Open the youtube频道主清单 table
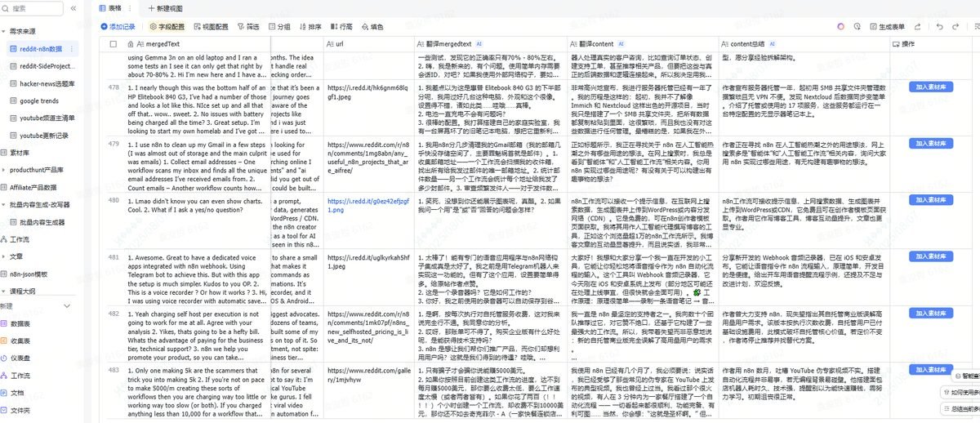This screenshot has width=980, height=423. point(42,118)
